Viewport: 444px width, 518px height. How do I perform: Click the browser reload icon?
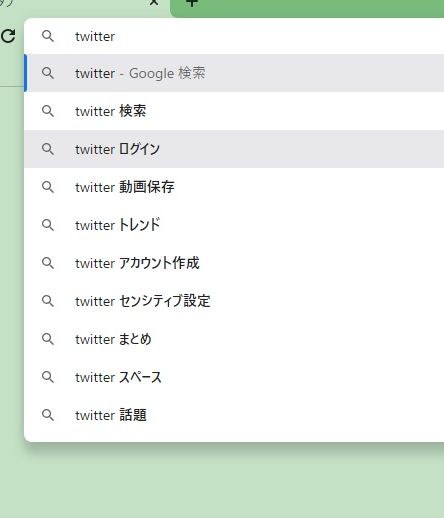8,36
